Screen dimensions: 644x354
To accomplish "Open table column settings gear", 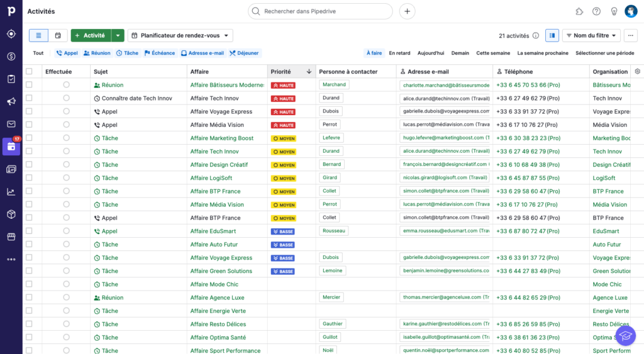I will click(x=638, y=72).
